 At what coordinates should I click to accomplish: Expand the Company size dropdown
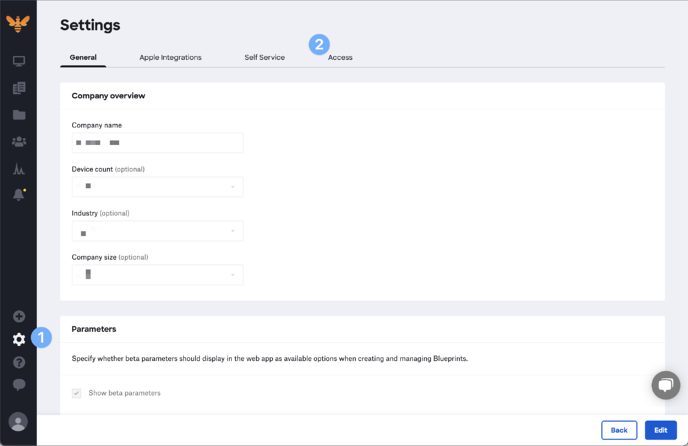(158, 275)
